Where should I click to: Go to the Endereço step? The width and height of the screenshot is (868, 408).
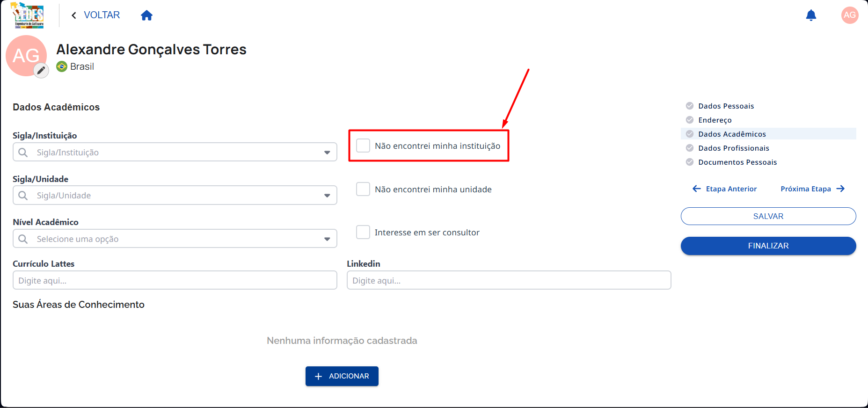pos(715,120)
